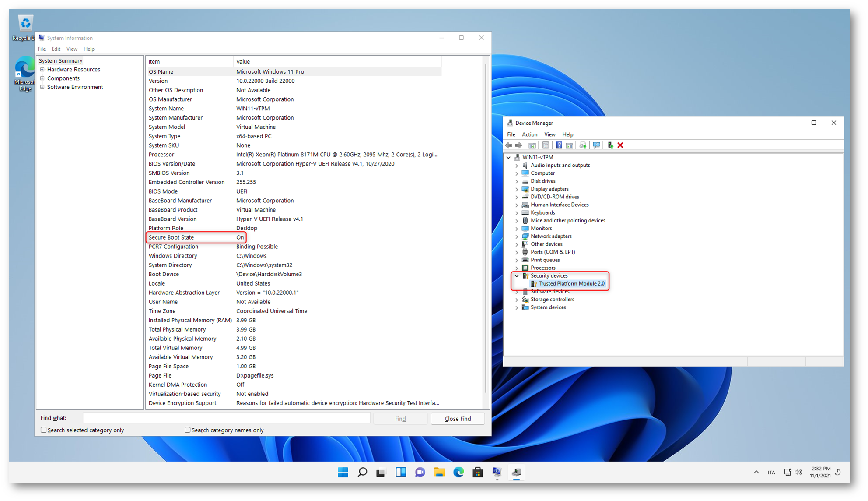Click Update device driver toolbar icon
Viewport: 868px width, 501px height.
[583, 145]
